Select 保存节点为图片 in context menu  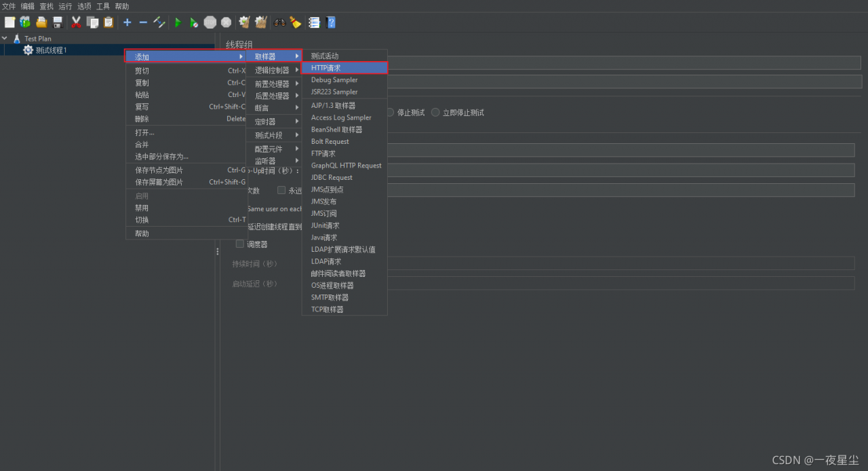[186, 170]
